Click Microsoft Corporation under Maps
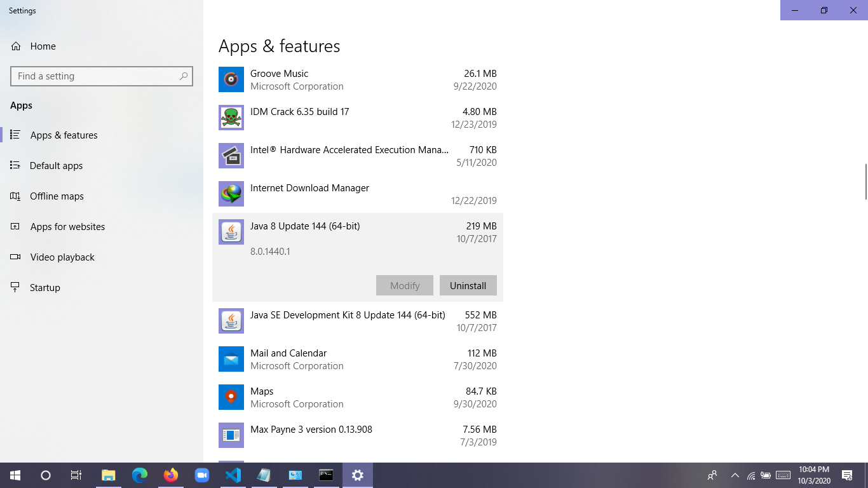Viewport: 868px width, 488px height. (x=297, y=404)
